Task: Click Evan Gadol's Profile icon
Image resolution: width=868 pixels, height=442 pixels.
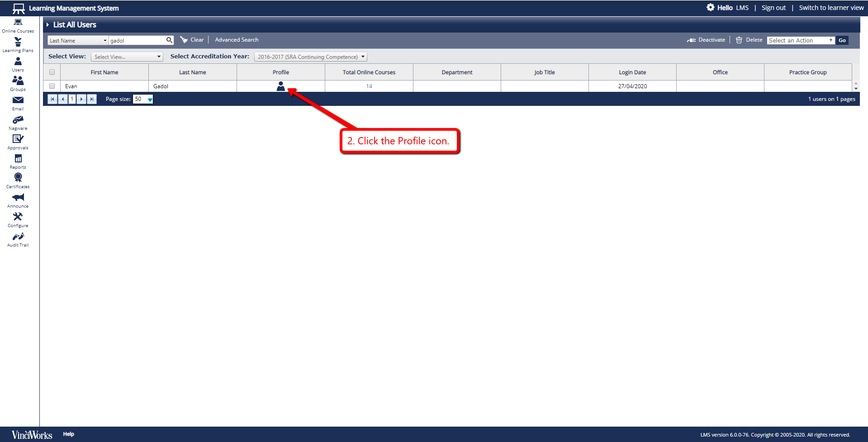Action: click(281, 86)
